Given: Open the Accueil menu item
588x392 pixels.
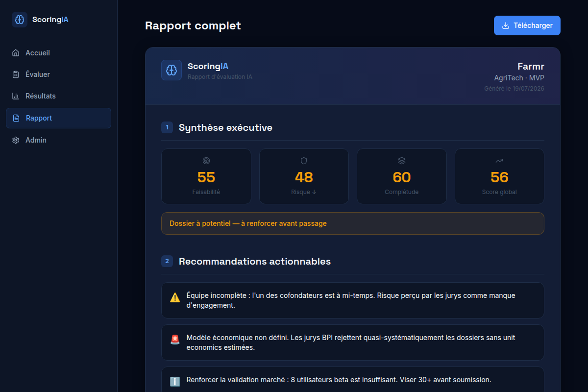Looking at the screenshot, I should tap(58, 53).
